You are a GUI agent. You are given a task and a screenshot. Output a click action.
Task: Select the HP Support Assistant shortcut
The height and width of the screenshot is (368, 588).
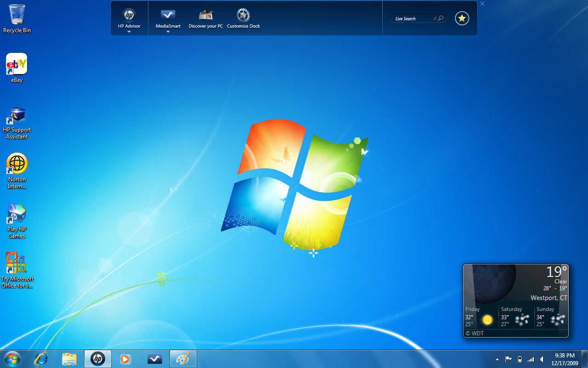click(17, 123)
